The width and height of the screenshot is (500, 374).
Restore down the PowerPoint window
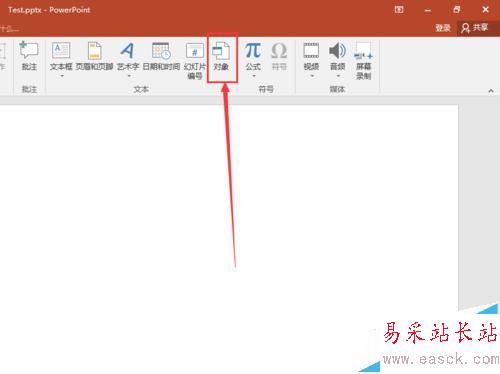[x=457, y=10]
